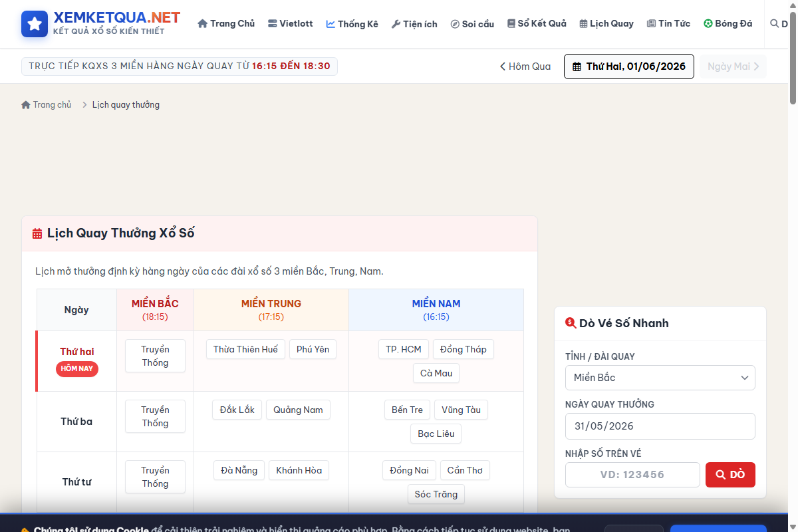Open date picker Thứ Hai, 01/06/2026
The image size is (798, 532).
click(629, 66)
